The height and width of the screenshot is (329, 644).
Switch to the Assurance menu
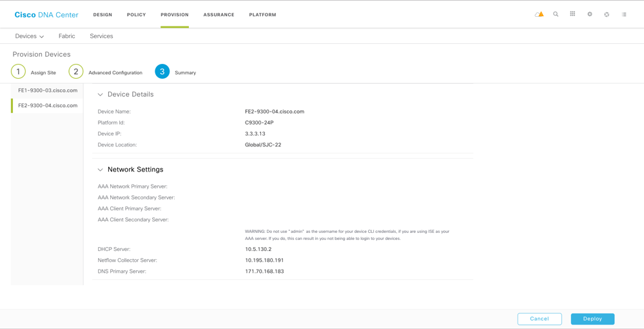pos(219,15)
